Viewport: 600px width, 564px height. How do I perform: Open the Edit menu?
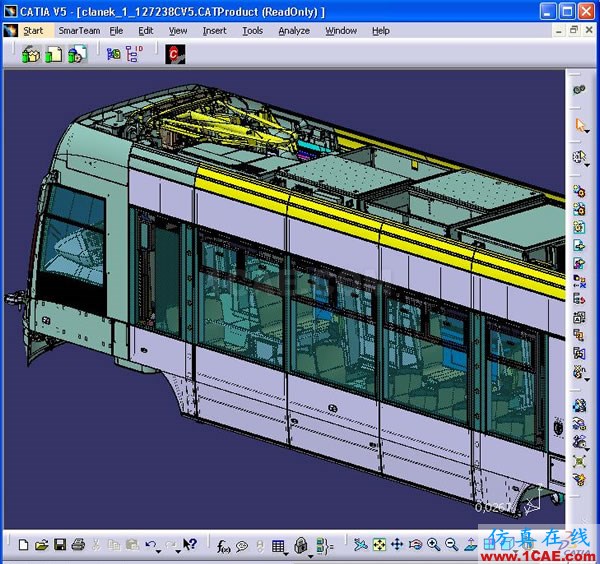coord(146,31)
